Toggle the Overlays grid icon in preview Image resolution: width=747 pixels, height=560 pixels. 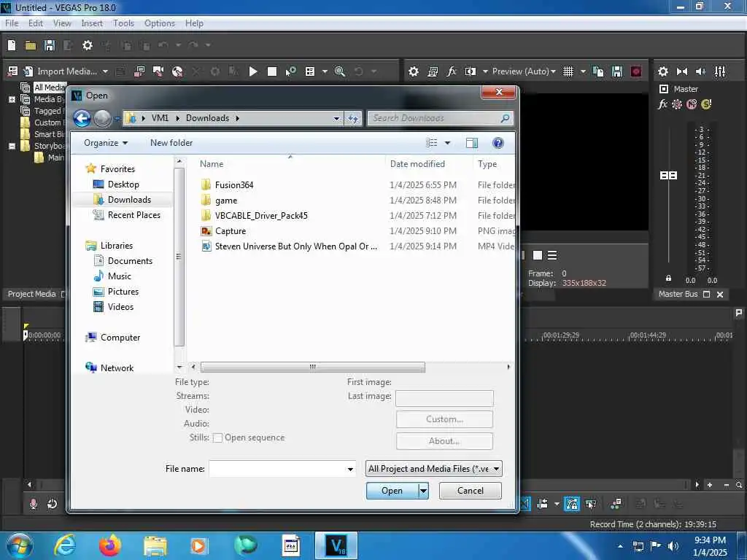click(x=568, y=71)
